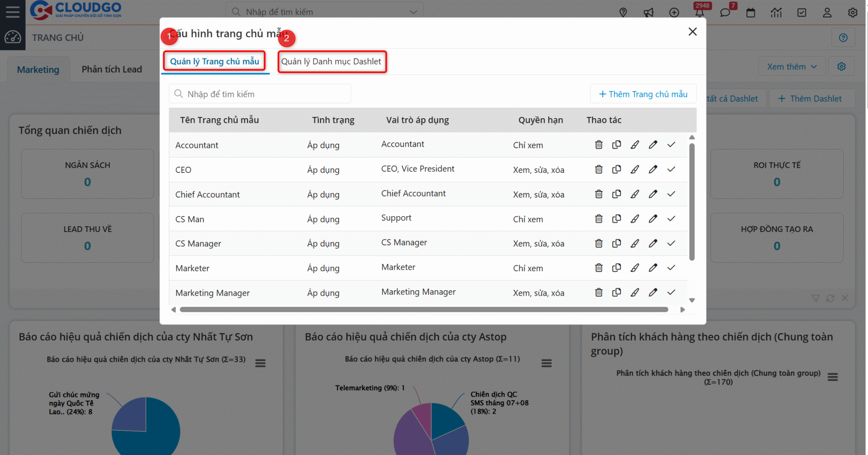Open the calendar icon in the top bar
Screen dimensions: 868x455
751,12
